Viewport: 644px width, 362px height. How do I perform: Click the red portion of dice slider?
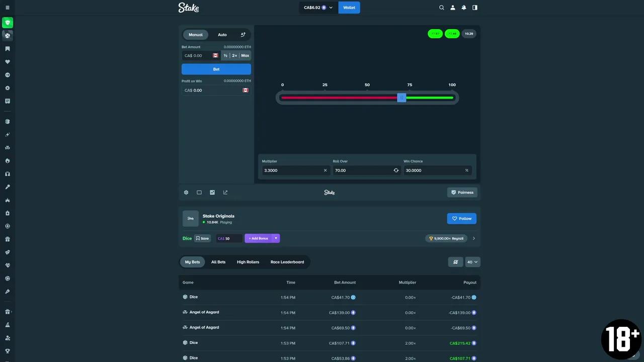(x=339, y=98)
